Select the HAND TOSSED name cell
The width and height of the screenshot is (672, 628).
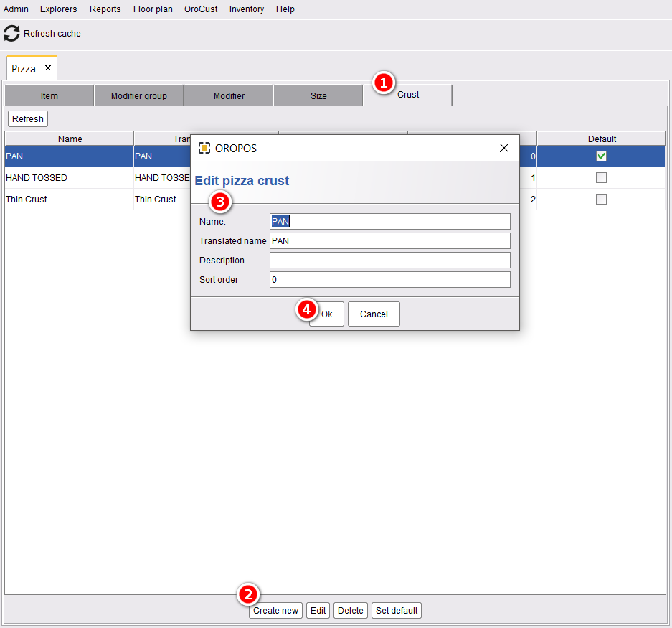pyautogui.click(x=69, y=177)
